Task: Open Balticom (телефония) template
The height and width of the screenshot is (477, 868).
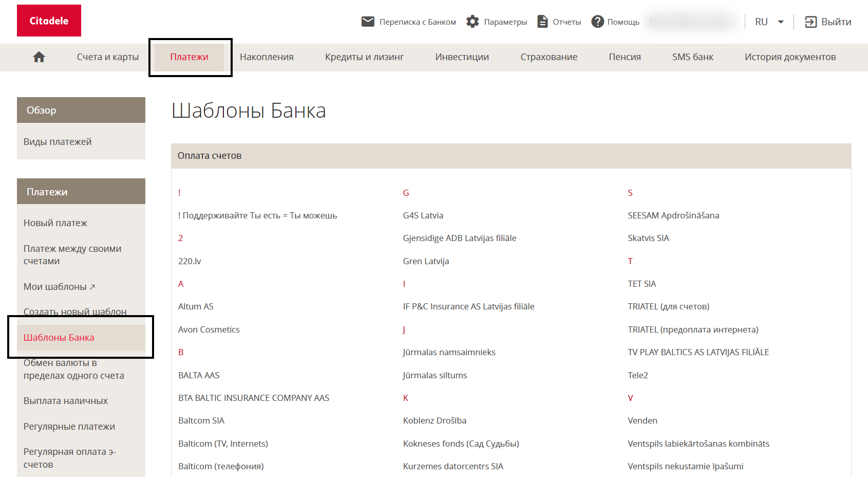Action: 221,466
